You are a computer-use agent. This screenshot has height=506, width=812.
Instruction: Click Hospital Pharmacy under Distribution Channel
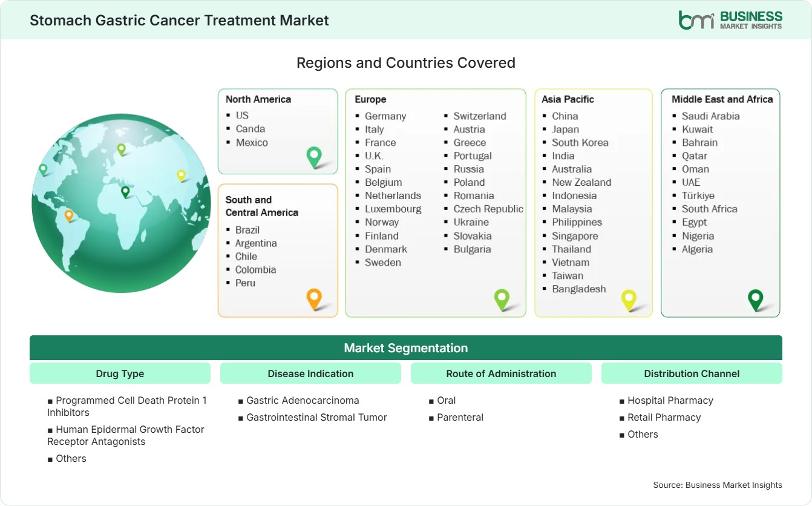(x=670, y=400)
